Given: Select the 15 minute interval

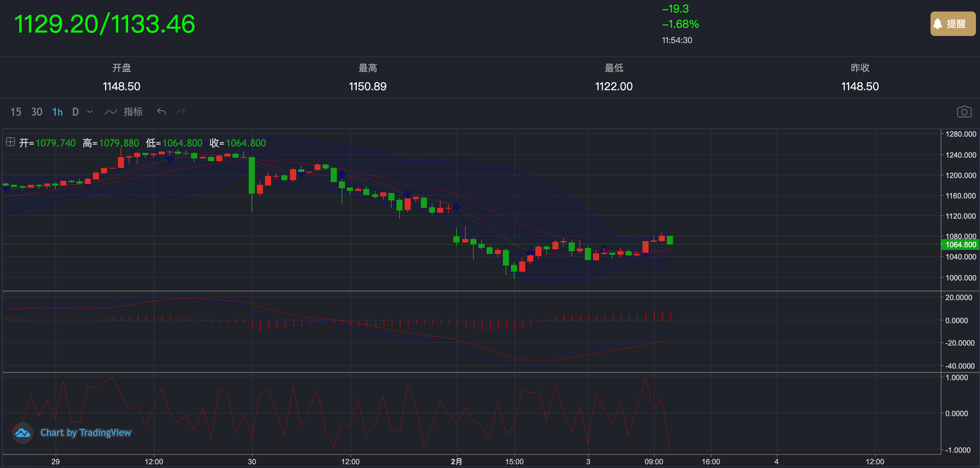Looking at the screenshot, I should pyautogui.click(x=16, y=112).
